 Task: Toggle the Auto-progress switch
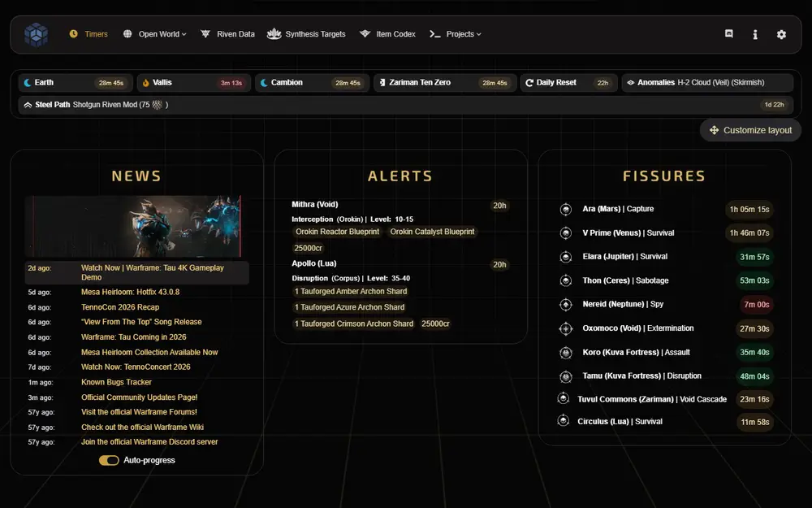click(x=109, y=460)
